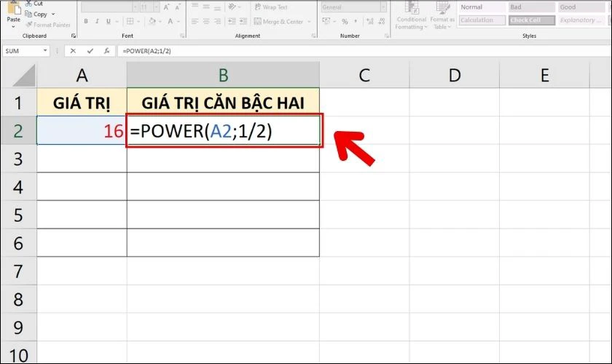Toggle Wrap Text
Screen dimensions: 612x364
[x=270, y=7]
